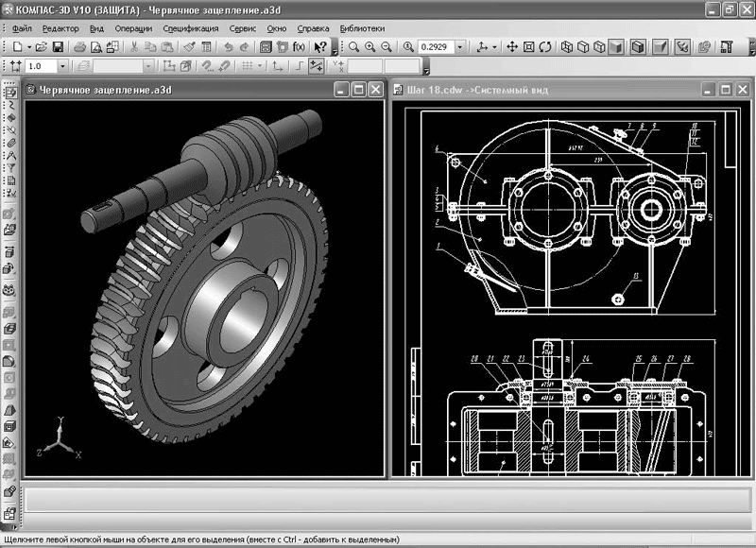Open the zoom scale 0.2929 dropdown
Image resolution: width=756 pixels, height=548 pixels.
pos(459,46)
